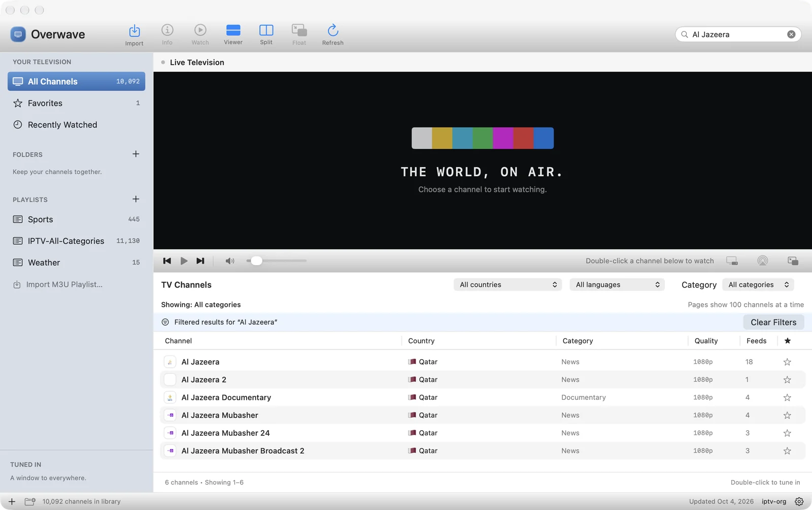Click the Import toolbar icon
The image size is (812, 510).
tap(134, 35)
